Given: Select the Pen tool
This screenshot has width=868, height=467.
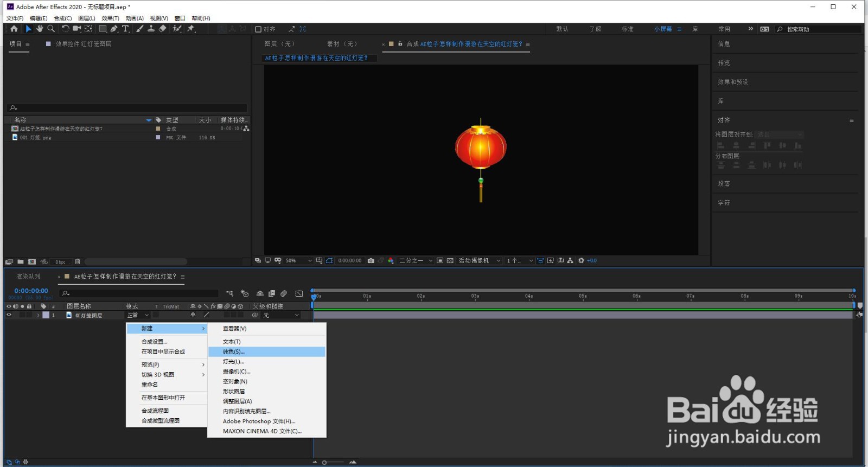Looking at the screenshot, I should click(114, 29).
